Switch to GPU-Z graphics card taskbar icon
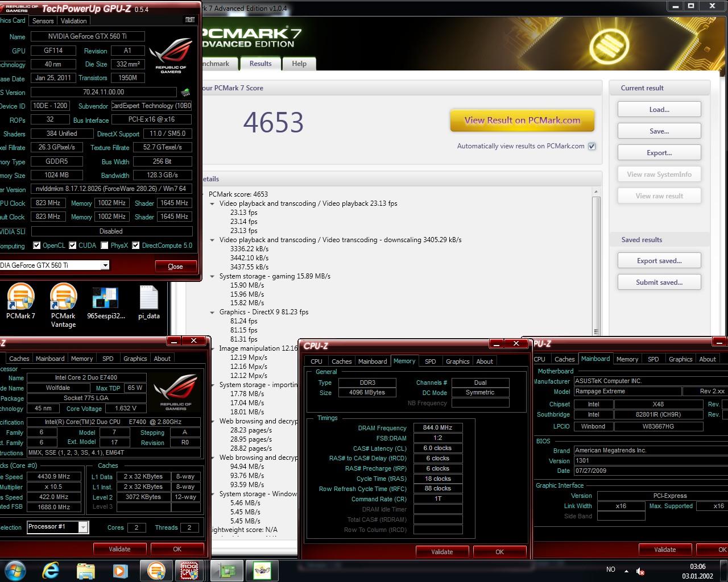Viewport: 728px width, 582px height. click(227, 570)
